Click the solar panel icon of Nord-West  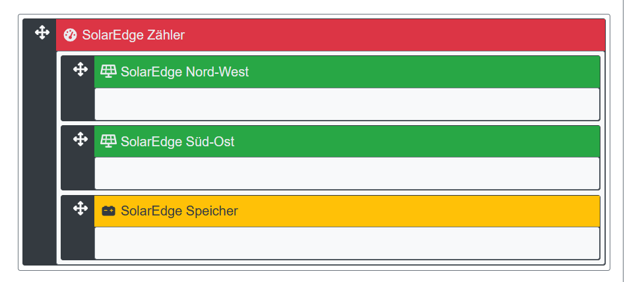(x=108, y=72)
